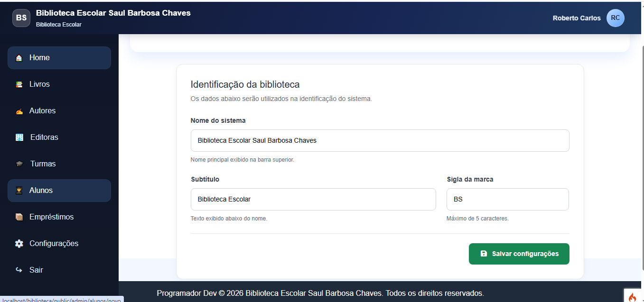This screenshot has width=644, height=302.
Task: Click the Identificação da biblioteca heading
Action: (245, 85)
